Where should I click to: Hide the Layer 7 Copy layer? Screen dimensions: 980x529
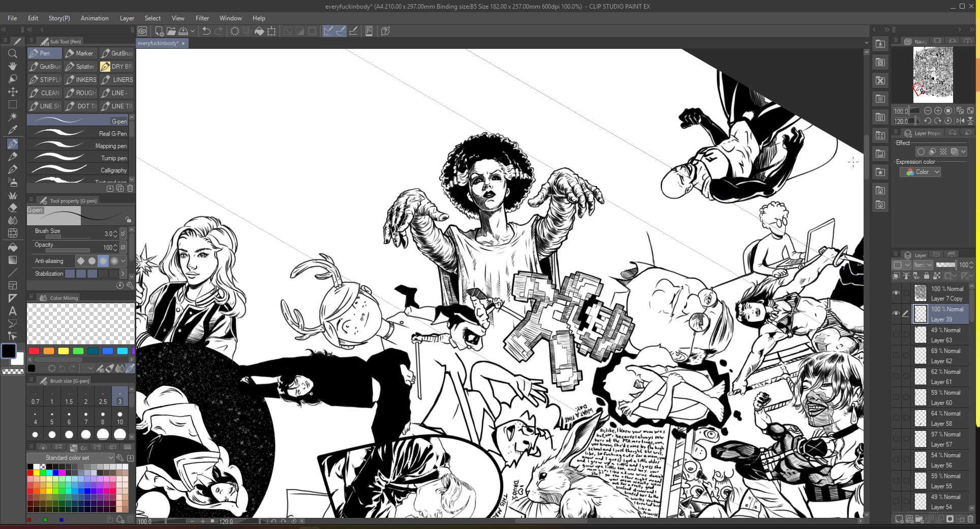tap(896, 293)
